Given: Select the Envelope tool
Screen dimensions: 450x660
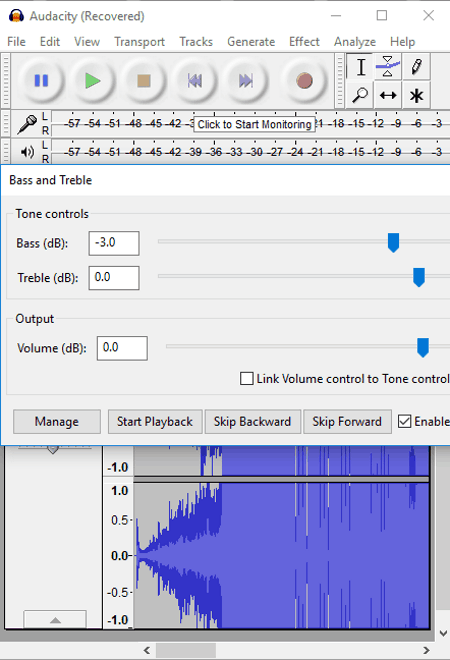Looking at the screenshot, I should point(388,67).
